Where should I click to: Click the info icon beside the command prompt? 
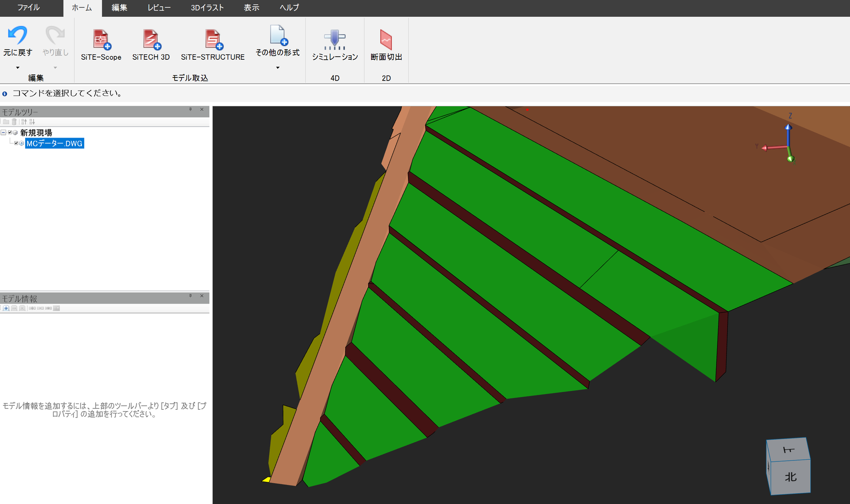(x=5, y=93)
